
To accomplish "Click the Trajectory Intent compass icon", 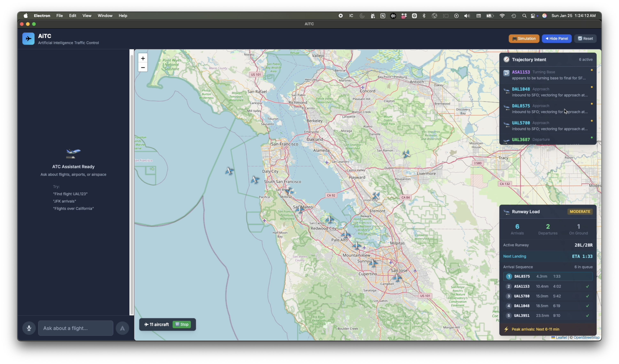I will tap(506, 59).
